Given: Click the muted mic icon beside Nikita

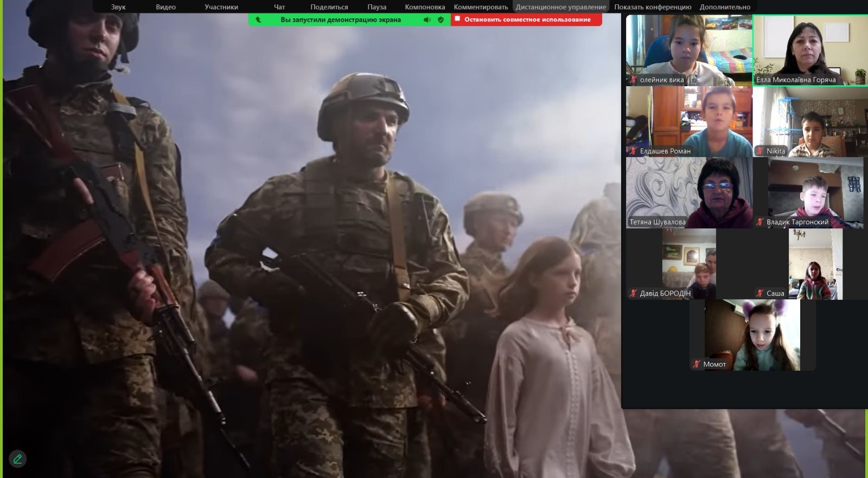Looking at the screenshot, I should (760, 151).
